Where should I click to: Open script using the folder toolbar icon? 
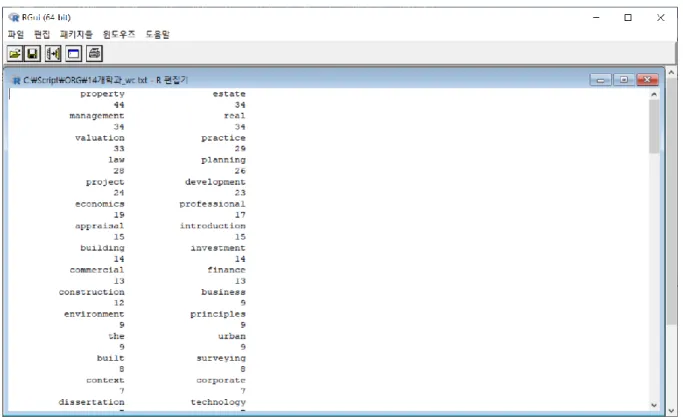(x=15, y=54)
